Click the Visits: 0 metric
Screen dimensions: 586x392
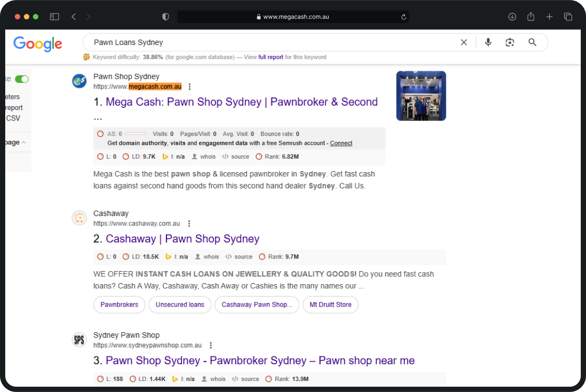click(163, 134)
